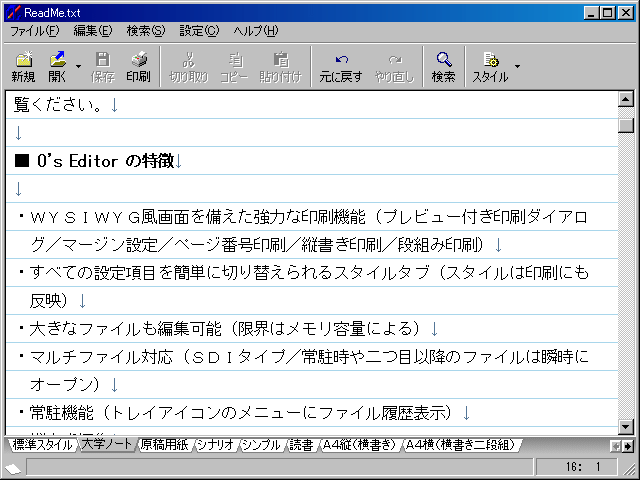This screenshot has width=640, height=480.
Task: Minimize the ReadMe.txt window
Action: (592, 13)
